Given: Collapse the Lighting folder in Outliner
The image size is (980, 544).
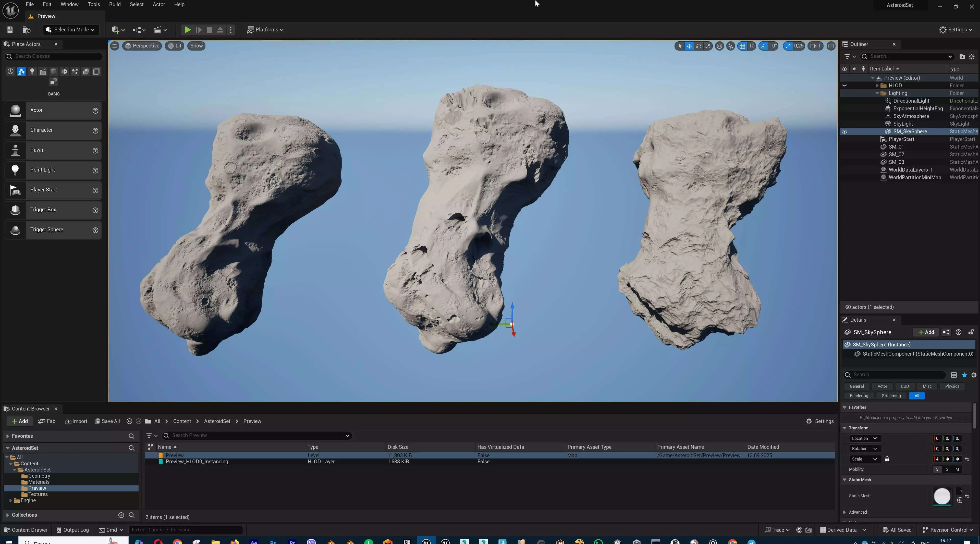Looking at the screenshot, I should click(x=877, y=93).
